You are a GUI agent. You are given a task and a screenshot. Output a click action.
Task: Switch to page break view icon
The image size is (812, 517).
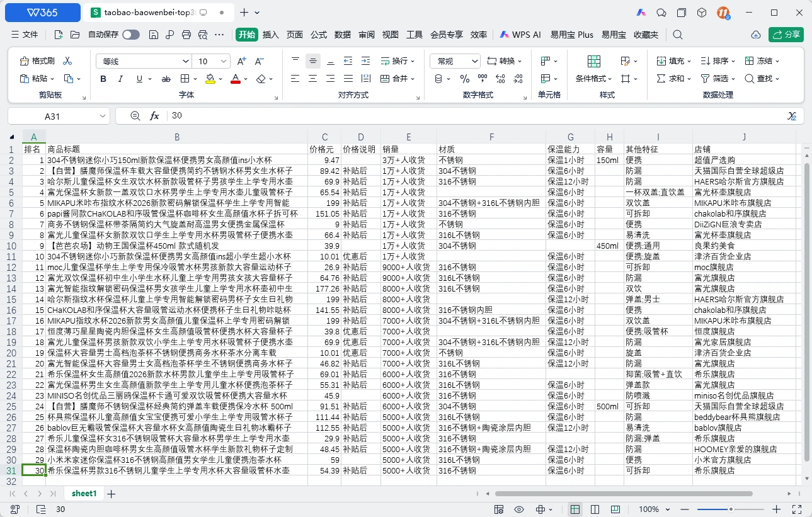[594, 509]
